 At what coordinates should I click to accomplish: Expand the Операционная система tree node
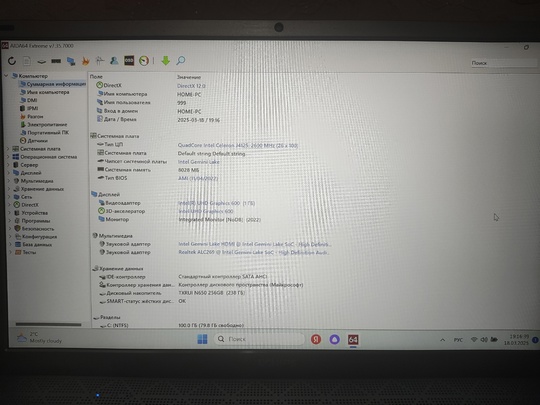point(8,157)
